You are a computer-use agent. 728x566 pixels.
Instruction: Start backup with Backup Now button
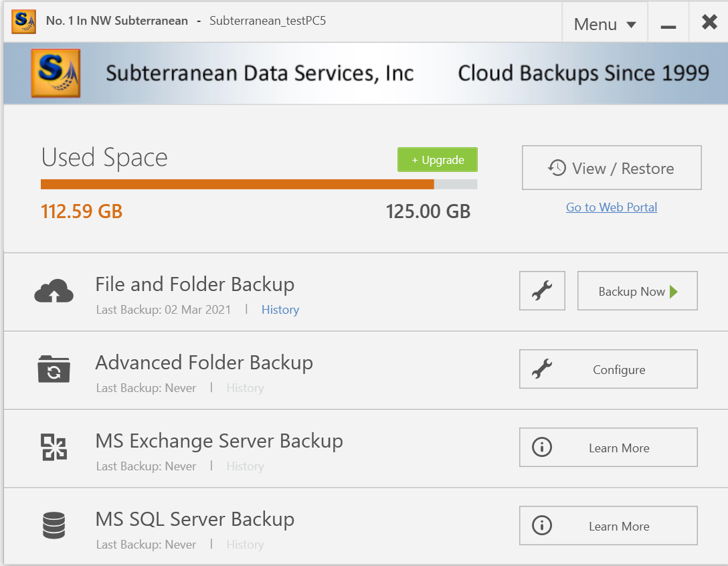[x=637, y=291]
